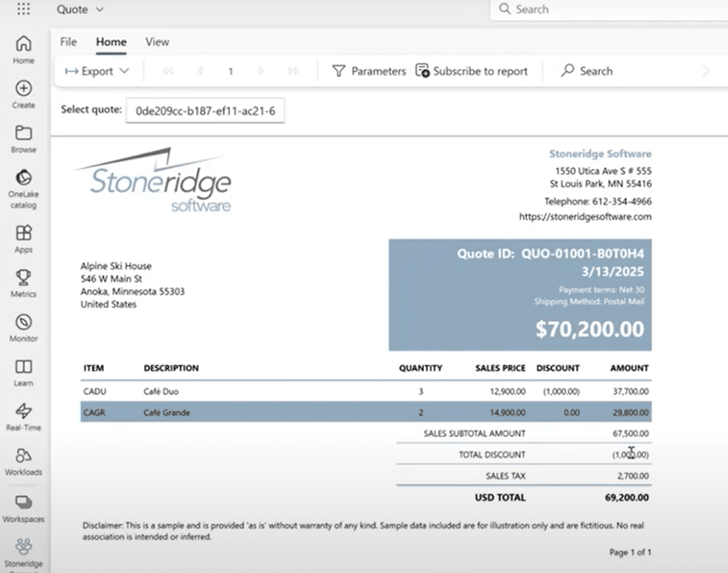Open Browse folder icon in sidebar
The width and height of the screenshot is (728, 573).
tap(24, 138)
